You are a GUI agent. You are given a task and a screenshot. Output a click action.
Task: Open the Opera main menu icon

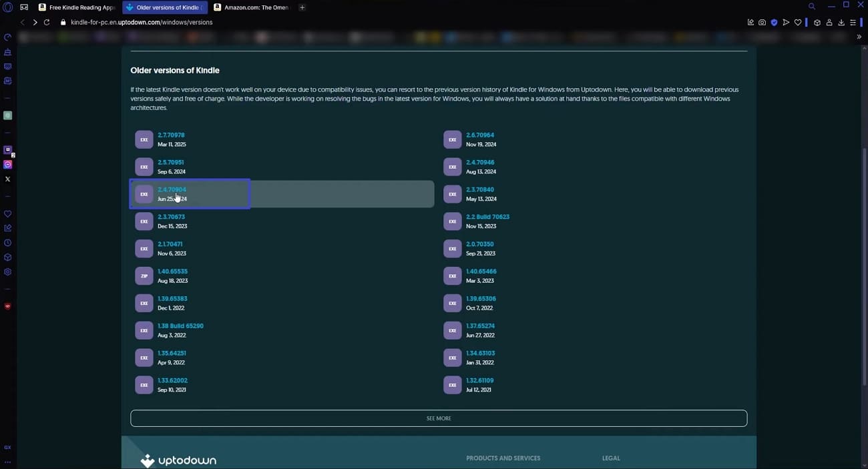pyautogui.click(x=7, y=7)
